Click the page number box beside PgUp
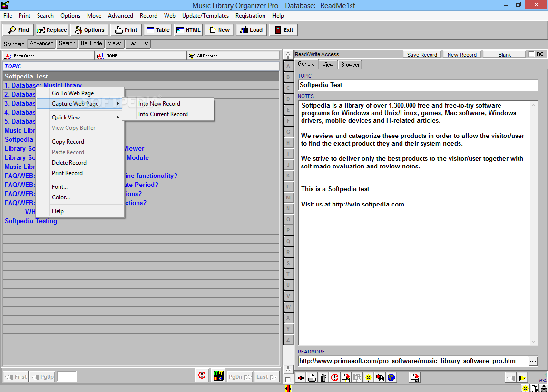548x392 pixels. pyautogui.click(x=67, y=377)
